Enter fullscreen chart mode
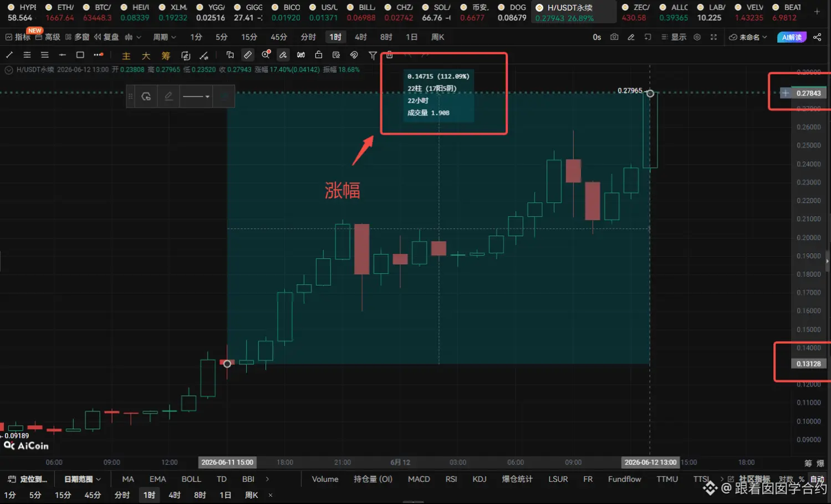 pos(713,37)
